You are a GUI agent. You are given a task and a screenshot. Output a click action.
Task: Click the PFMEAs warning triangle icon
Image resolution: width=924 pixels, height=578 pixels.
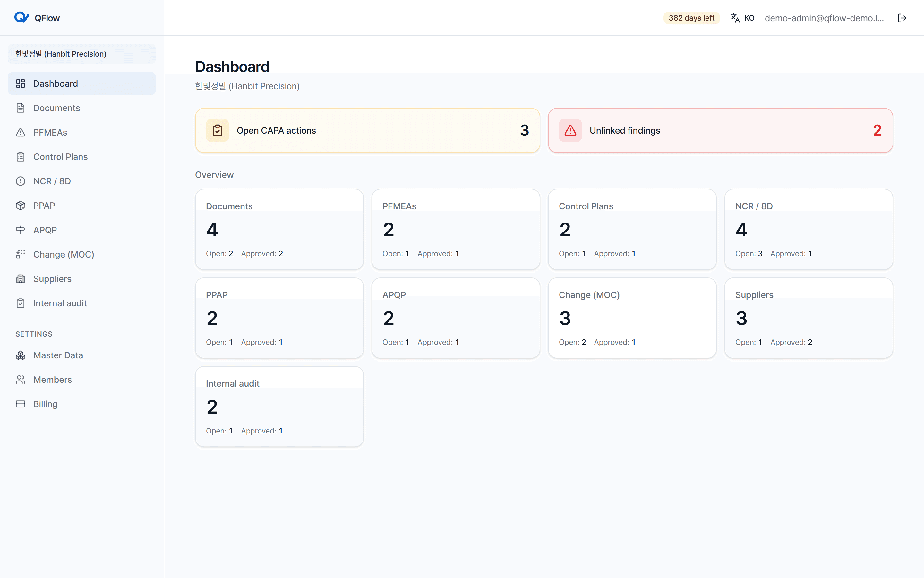(21, 132)
